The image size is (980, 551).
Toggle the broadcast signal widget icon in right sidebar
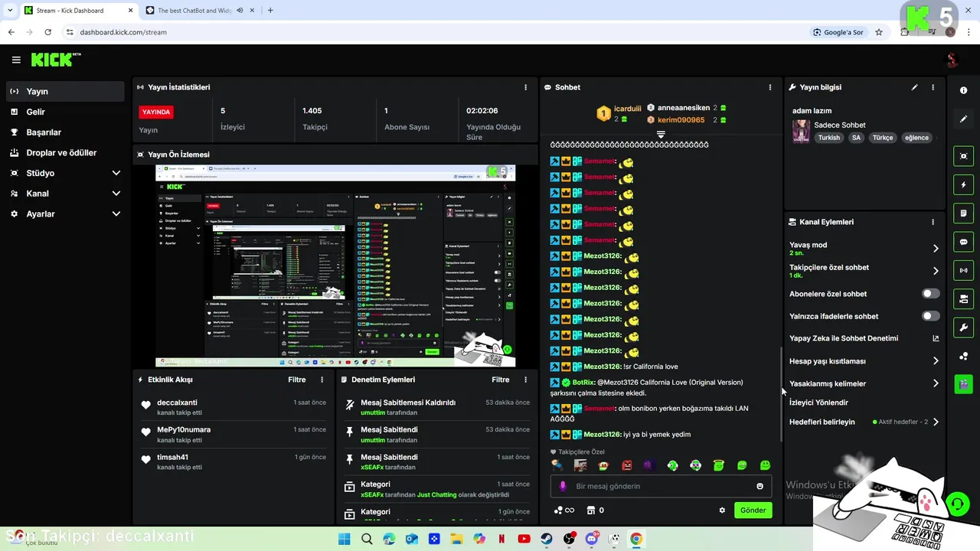[963, 270]
